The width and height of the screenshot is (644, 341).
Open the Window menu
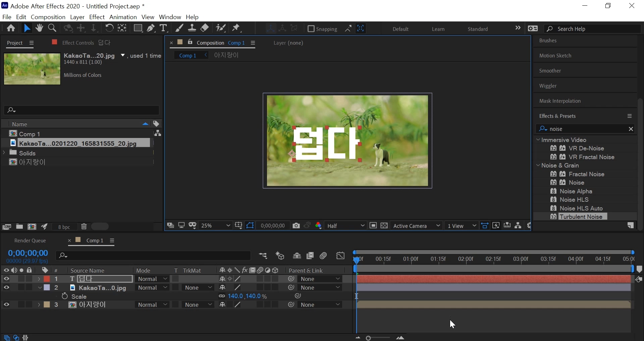point(170,17)
